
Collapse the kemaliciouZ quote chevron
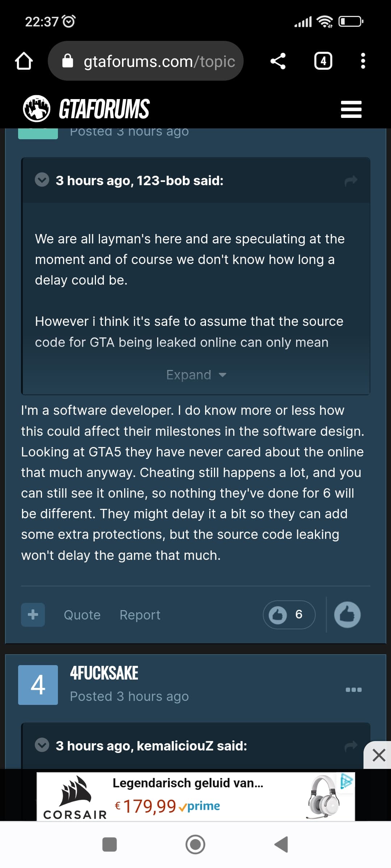42,745
